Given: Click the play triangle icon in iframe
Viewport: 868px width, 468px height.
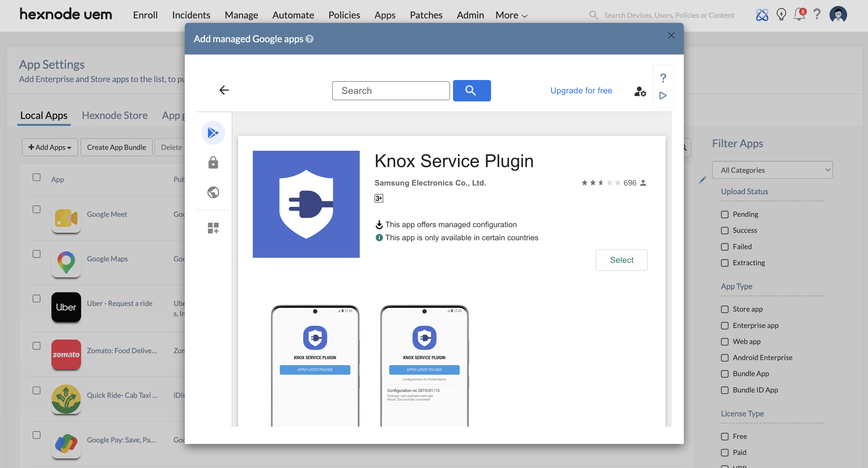Looking at the screenshot, I should click(663, 95).
